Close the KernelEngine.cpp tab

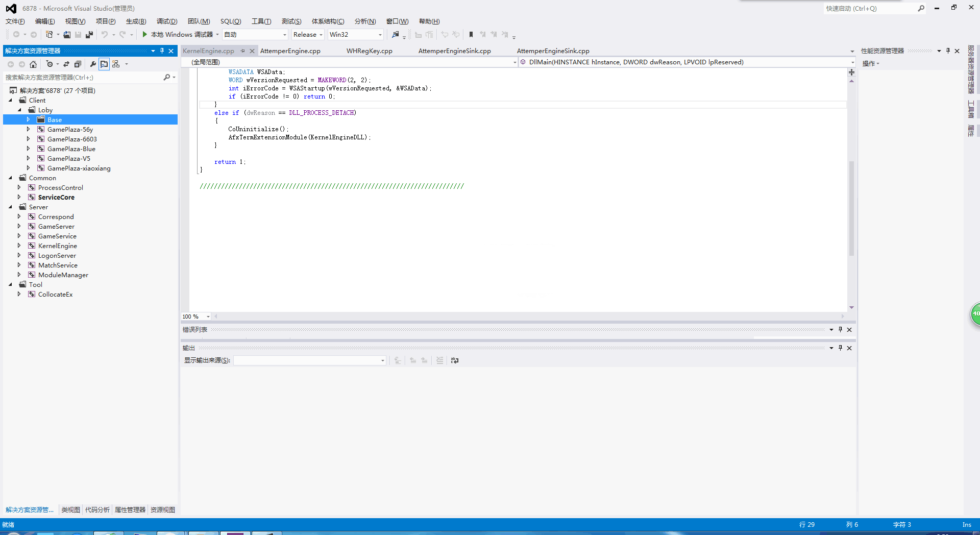(252, 51)
